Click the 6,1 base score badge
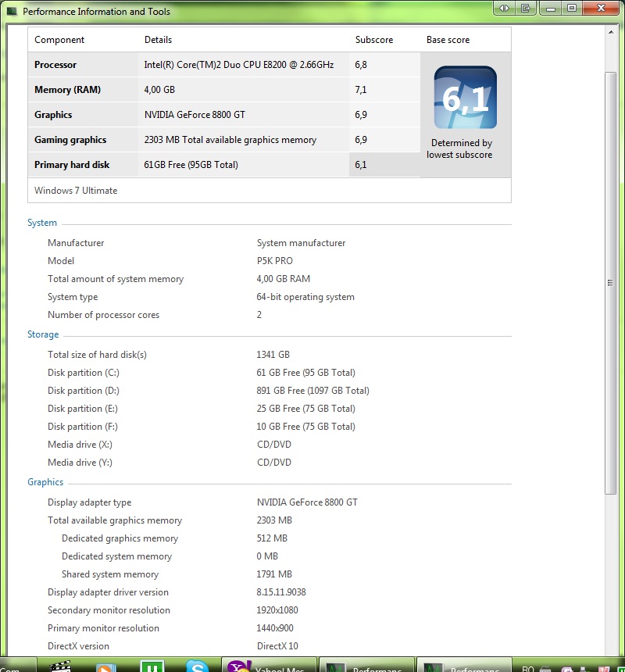 click(465, 98)
